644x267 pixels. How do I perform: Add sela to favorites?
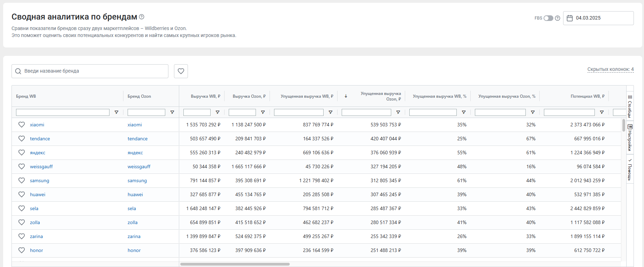click(22, 208)
